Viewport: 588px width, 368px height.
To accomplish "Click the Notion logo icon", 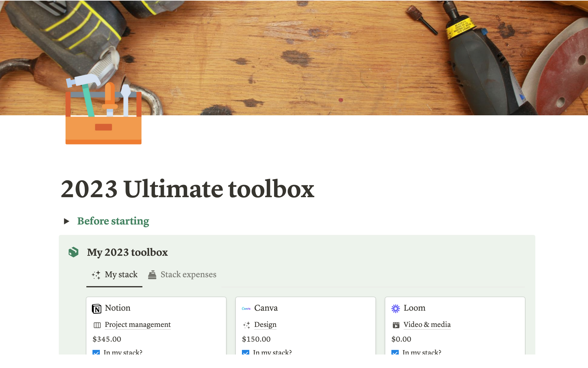I will coord(96,309).
